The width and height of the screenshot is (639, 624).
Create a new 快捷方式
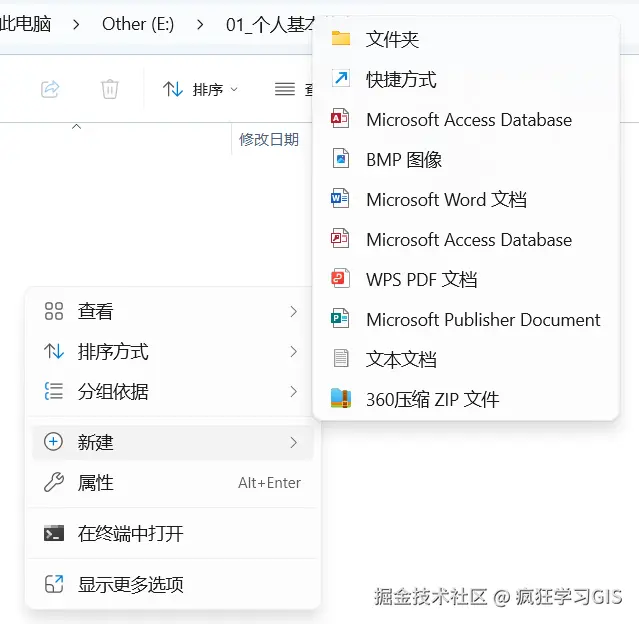466,79
